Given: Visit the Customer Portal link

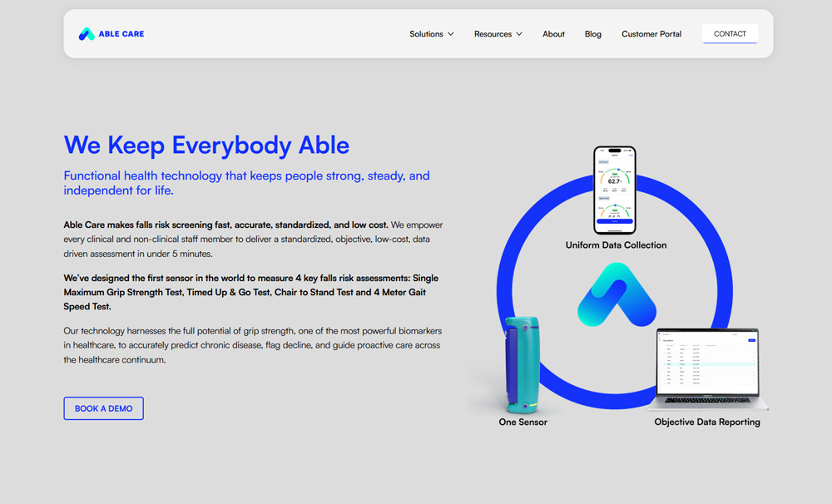Looking at the screenshot, I should point(651,34).
